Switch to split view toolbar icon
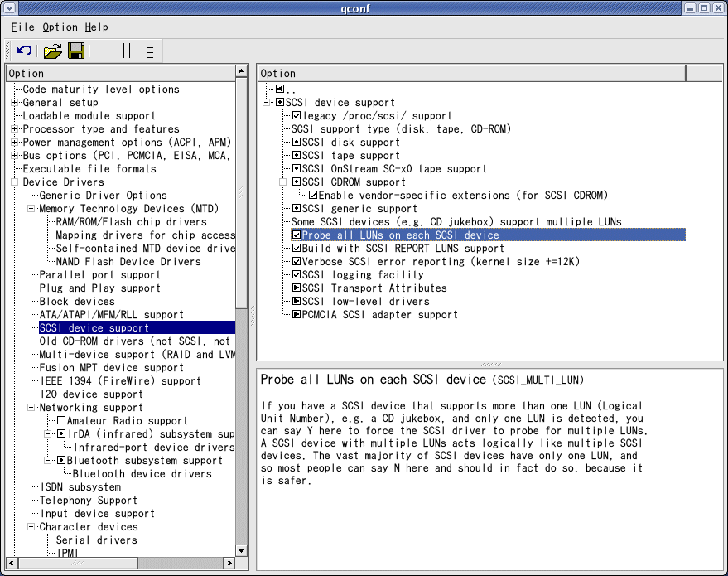The height and width of the screenshot is (576, 728). [x=126, y=51]
